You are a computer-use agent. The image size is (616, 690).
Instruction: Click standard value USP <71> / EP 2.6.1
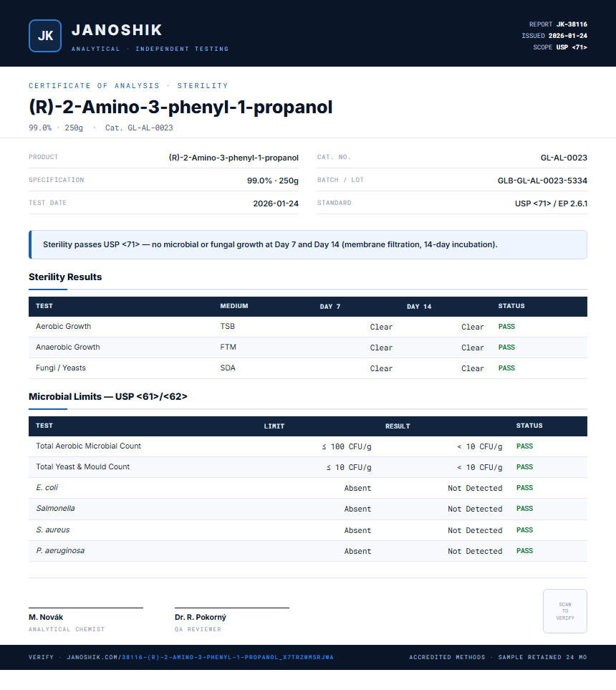[x=551, y=203]
